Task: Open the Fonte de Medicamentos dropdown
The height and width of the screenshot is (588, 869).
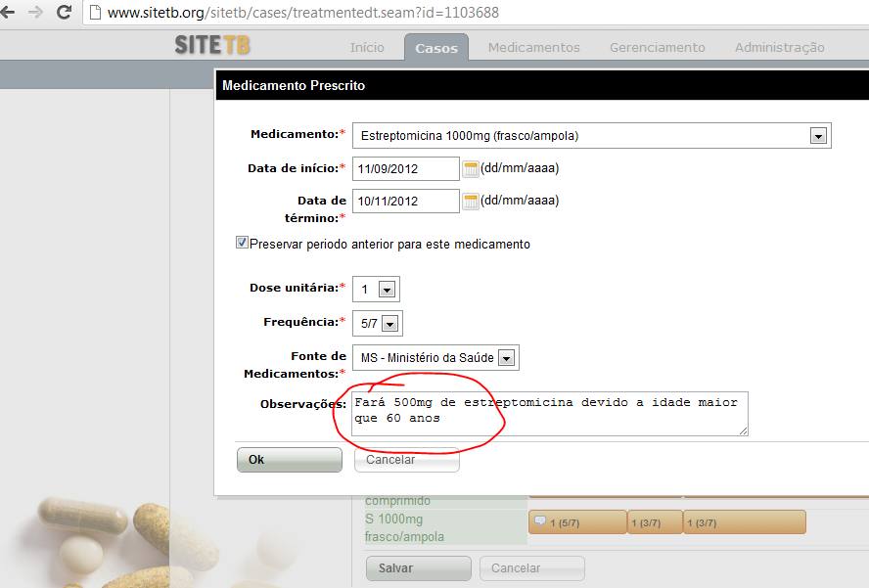Action: [x=506, y=358]
